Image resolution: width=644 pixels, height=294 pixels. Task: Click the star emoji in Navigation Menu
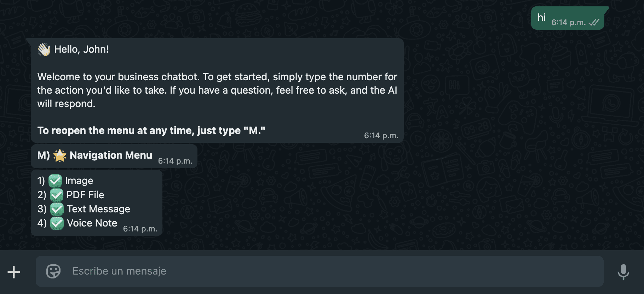click(60, 155)
